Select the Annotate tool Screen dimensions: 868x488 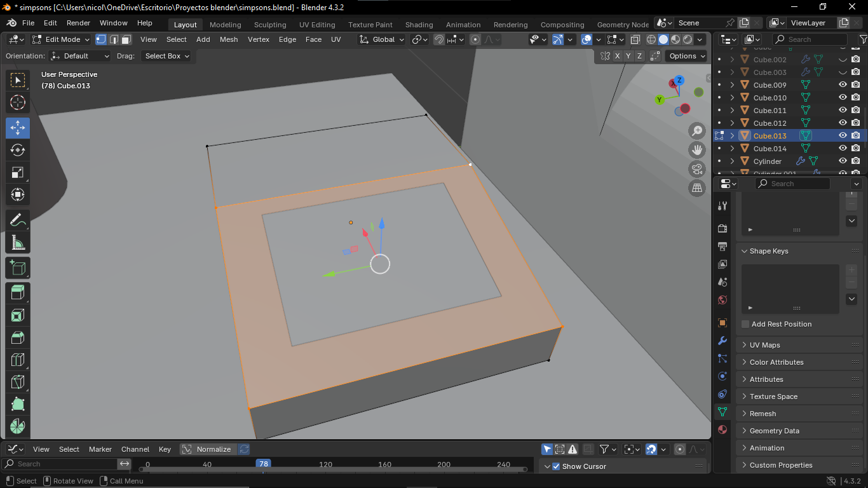[18, 220]
